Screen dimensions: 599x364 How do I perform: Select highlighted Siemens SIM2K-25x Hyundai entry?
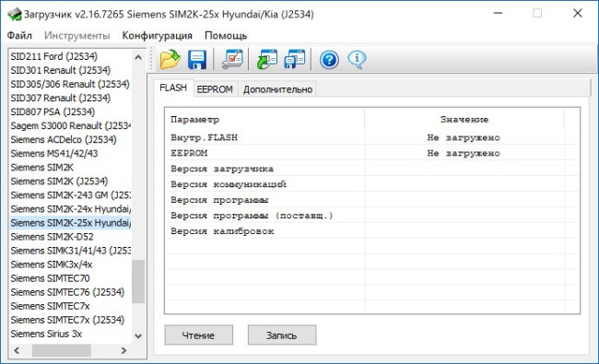pos(70,223)
